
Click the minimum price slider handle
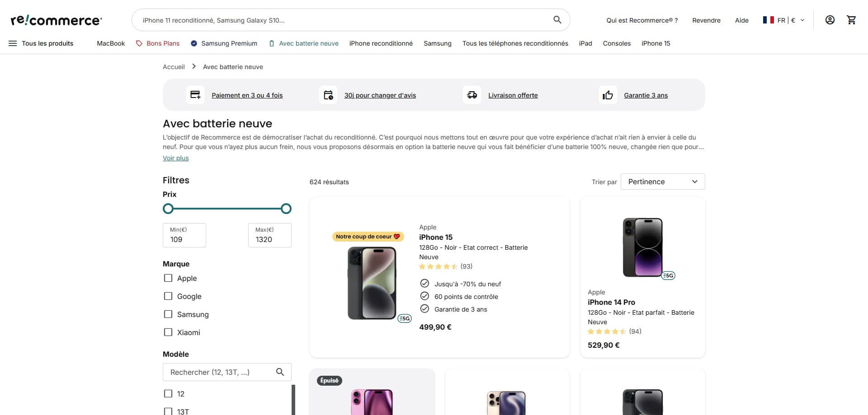click(x=168, y=209)
